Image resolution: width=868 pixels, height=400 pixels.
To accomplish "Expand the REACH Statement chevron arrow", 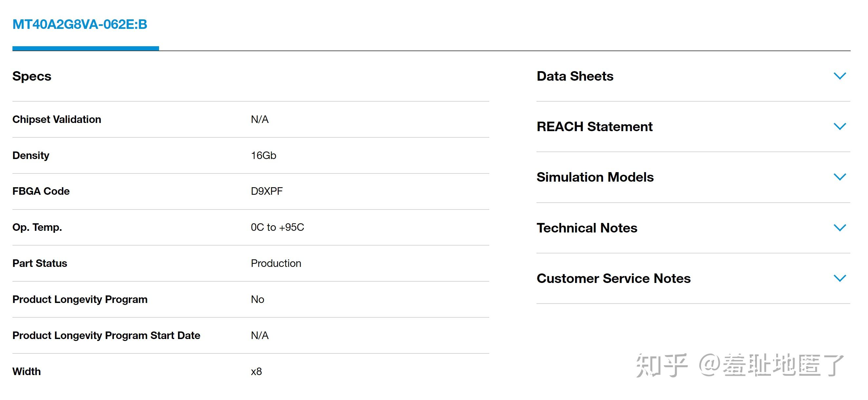I will click(x=839, y=127).
